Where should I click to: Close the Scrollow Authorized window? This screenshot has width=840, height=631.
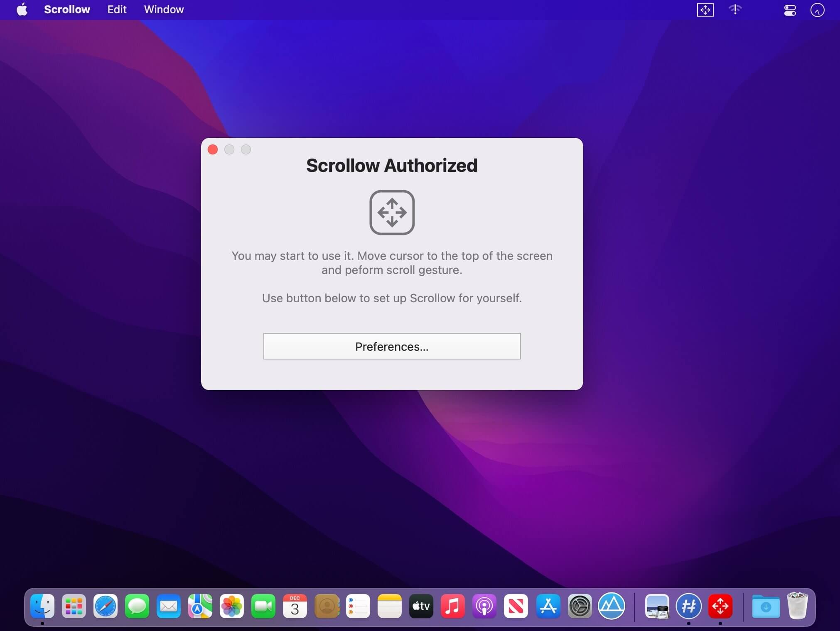tap(213, 149)
